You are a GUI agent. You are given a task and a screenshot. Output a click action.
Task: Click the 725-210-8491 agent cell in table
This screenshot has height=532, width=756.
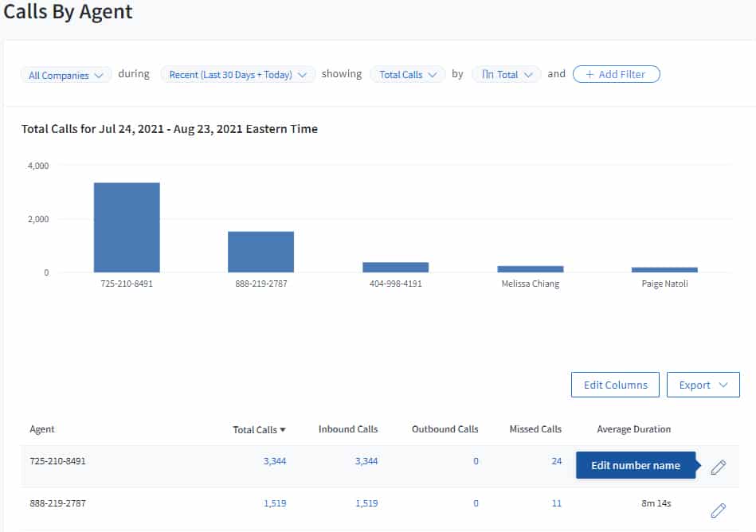[x=57, y=460]
